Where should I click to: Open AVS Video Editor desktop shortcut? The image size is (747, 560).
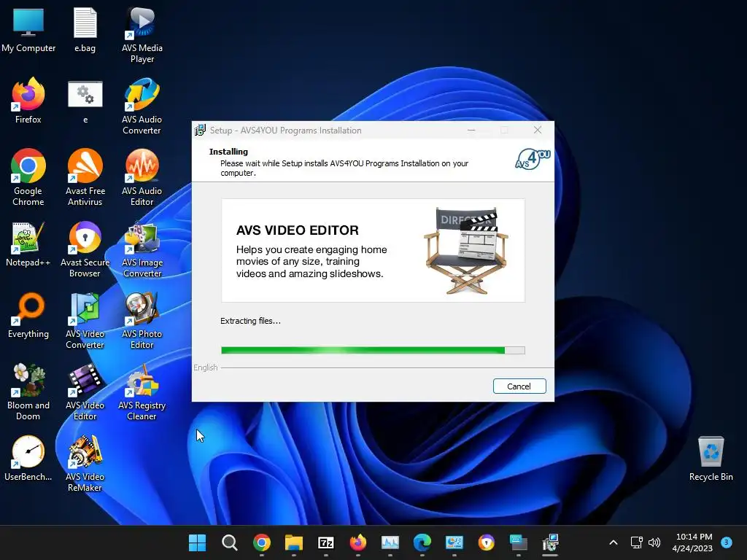click(85, 392)
